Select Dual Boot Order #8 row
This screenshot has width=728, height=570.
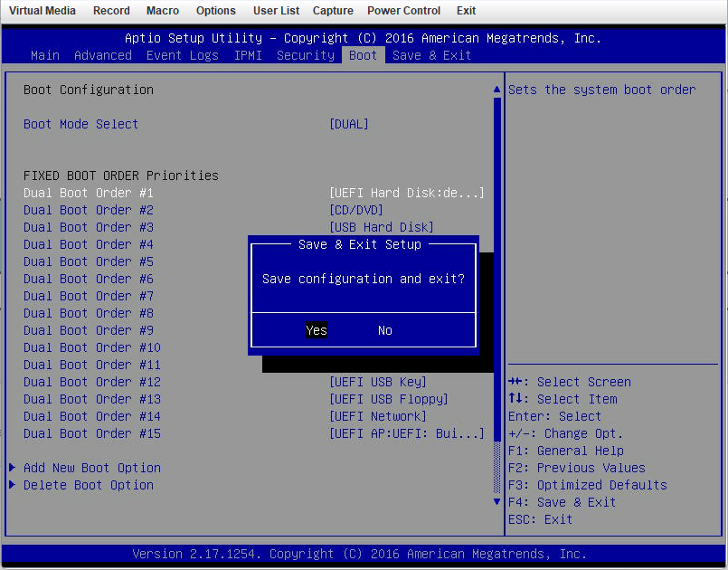click(89, 313)
